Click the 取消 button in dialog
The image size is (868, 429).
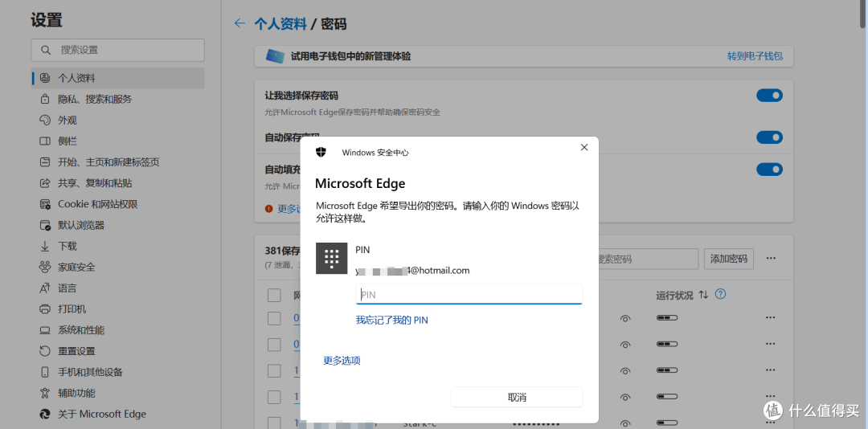tap(517, 397)
